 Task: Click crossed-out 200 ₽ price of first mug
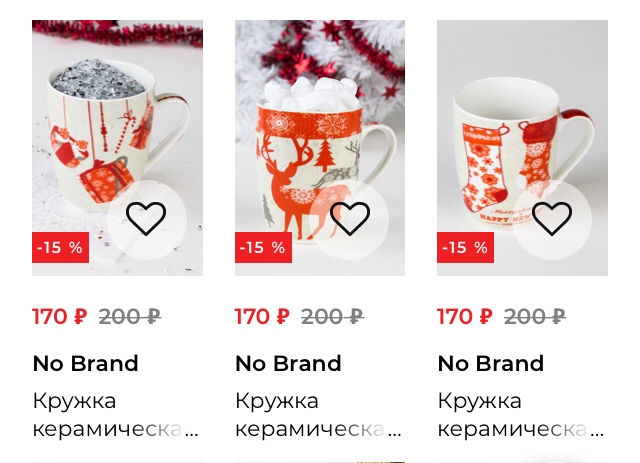pos(130,316)
